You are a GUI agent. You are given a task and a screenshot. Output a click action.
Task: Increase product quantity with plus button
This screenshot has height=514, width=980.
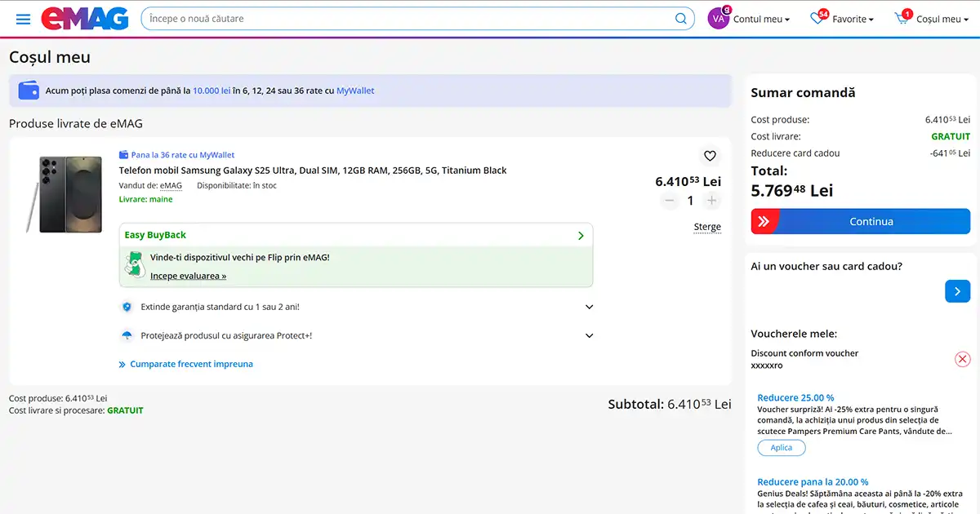712,201
